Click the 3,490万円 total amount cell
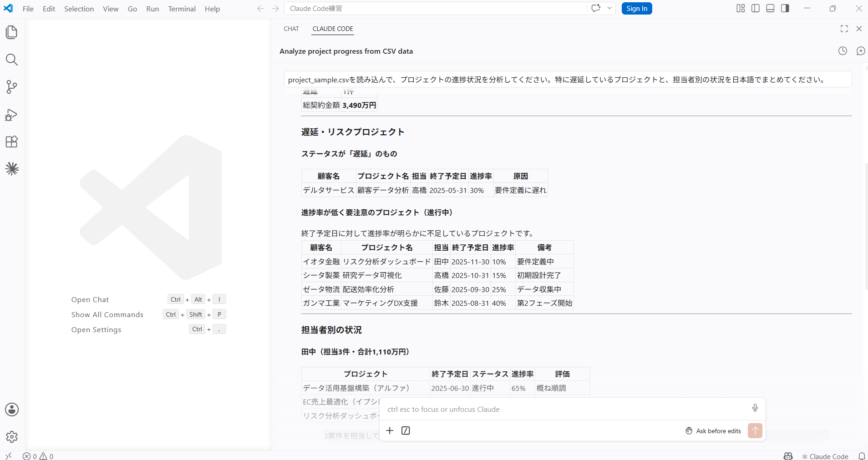Screen dimensions: 868x460 pyautogui.click(x=359, y=105)
